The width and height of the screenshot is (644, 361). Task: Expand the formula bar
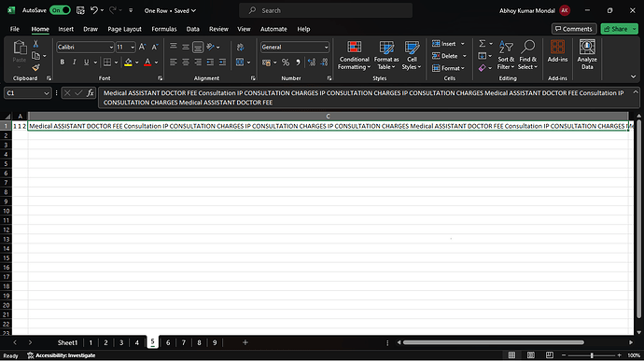pyautogui.click(x=636, y=93)
